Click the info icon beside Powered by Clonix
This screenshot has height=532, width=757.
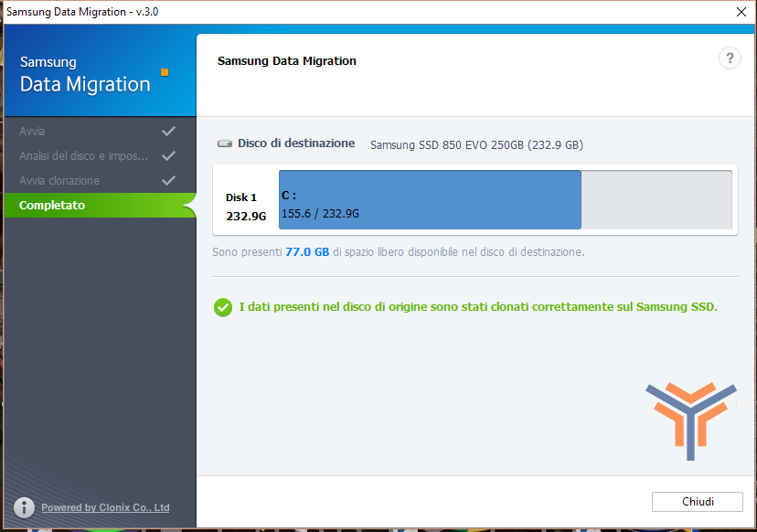24,507
